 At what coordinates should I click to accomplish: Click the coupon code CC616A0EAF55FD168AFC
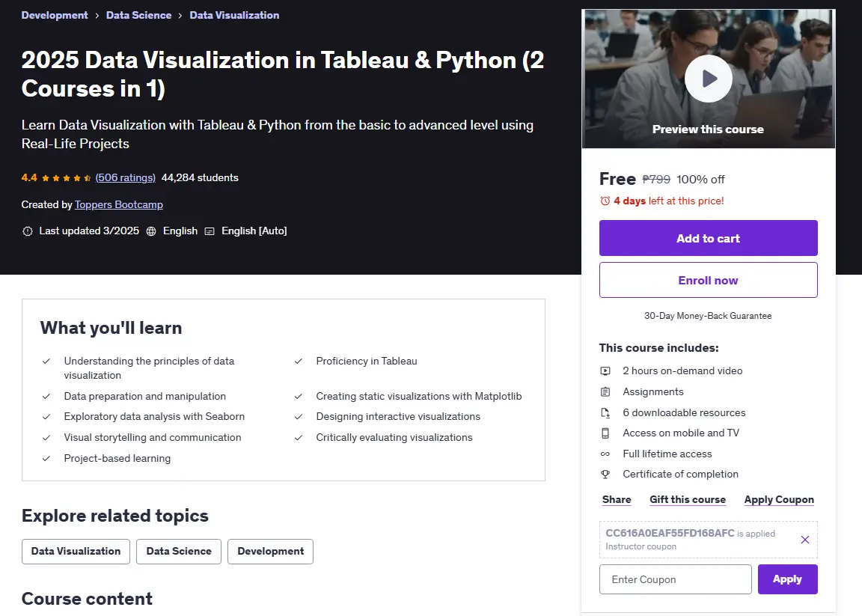click(x=670, y=533)
